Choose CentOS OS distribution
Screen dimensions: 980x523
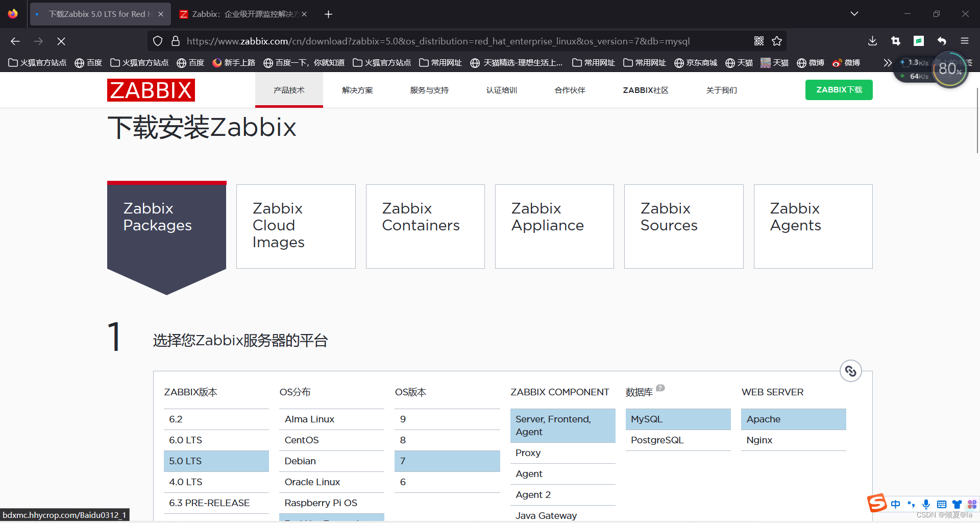tap(332, 440)
